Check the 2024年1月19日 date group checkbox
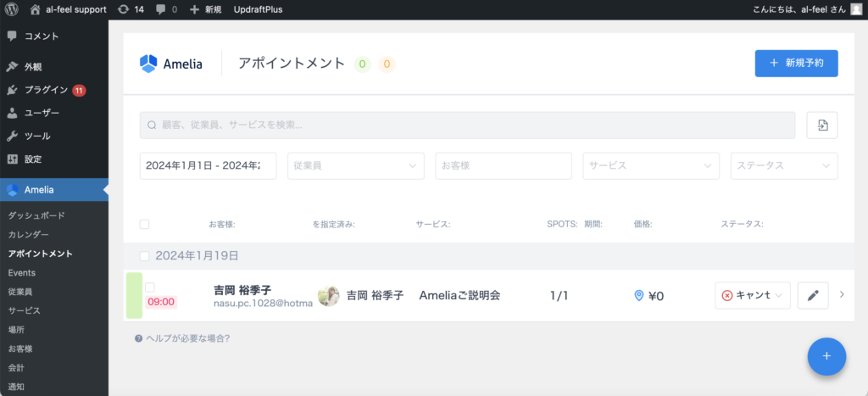Viewport: 868px width, 396px height. pyautogui.click(x=144, y=255)
